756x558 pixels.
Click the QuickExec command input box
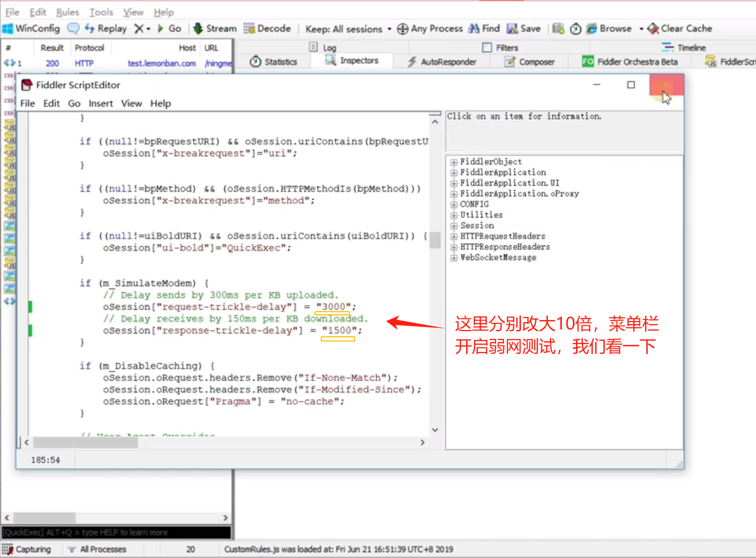point(116,532)
